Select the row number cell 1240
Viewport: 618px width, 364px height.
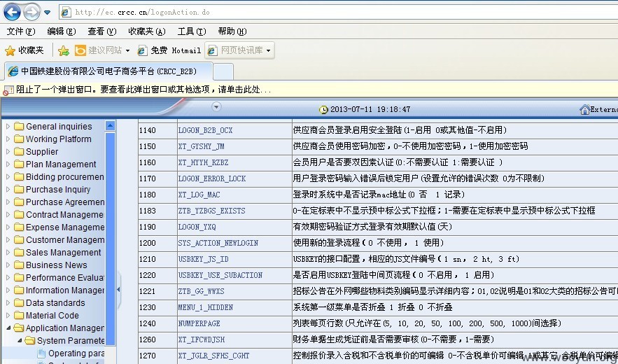point(157,324)
